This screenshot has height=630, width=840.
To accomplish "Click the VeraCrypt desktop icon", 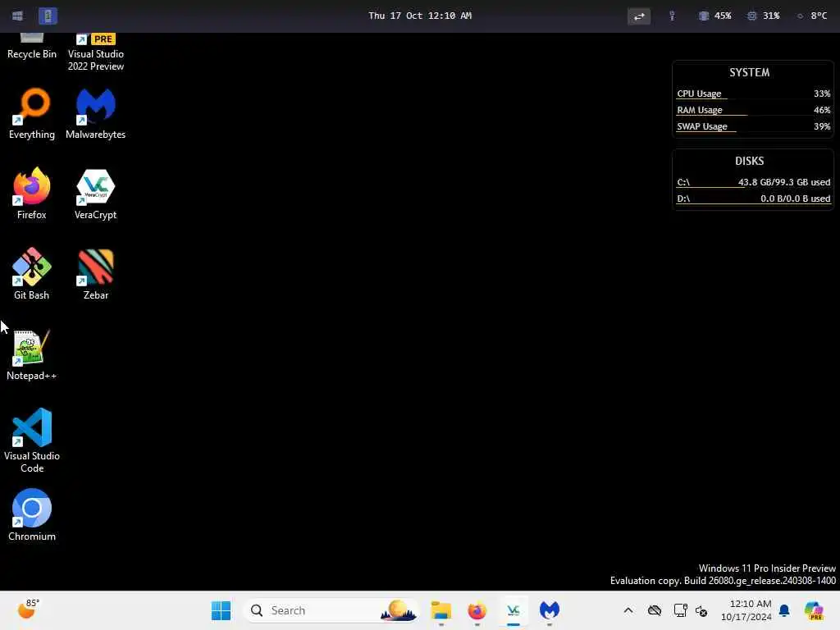I will pos(95,194).
